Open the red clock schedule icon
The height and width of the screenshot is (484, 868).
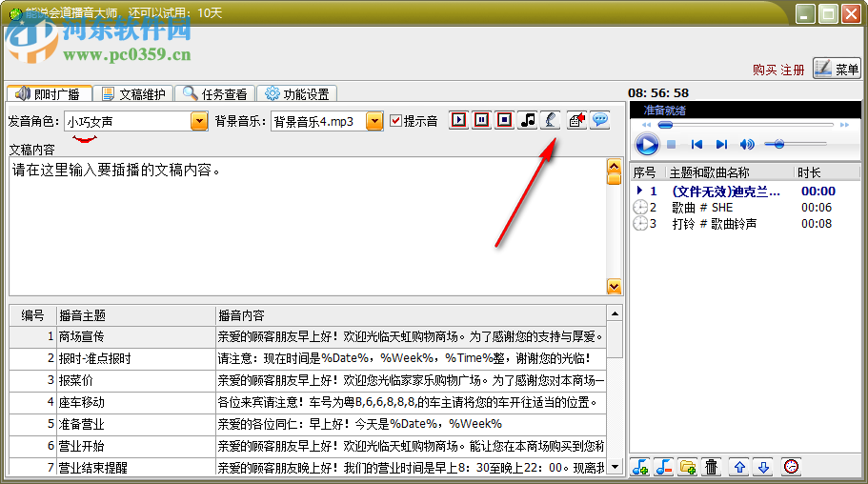[x=791, y=467]
